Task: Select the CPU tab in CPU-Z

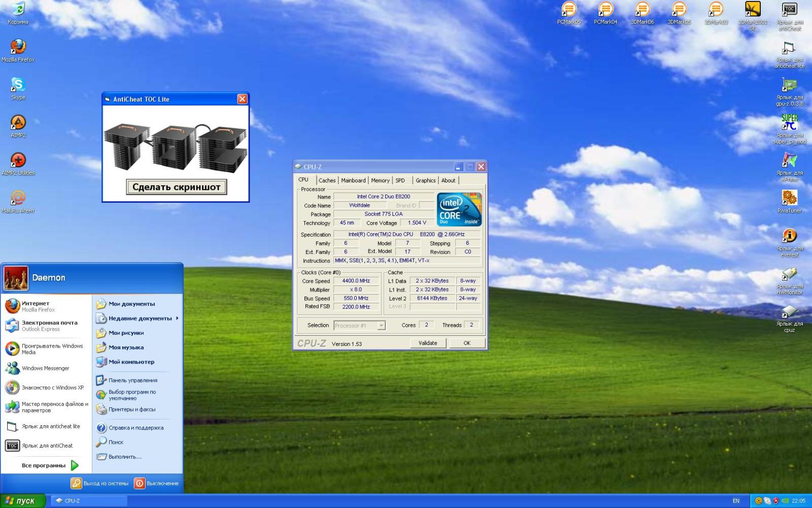Action: coord(303,180)
